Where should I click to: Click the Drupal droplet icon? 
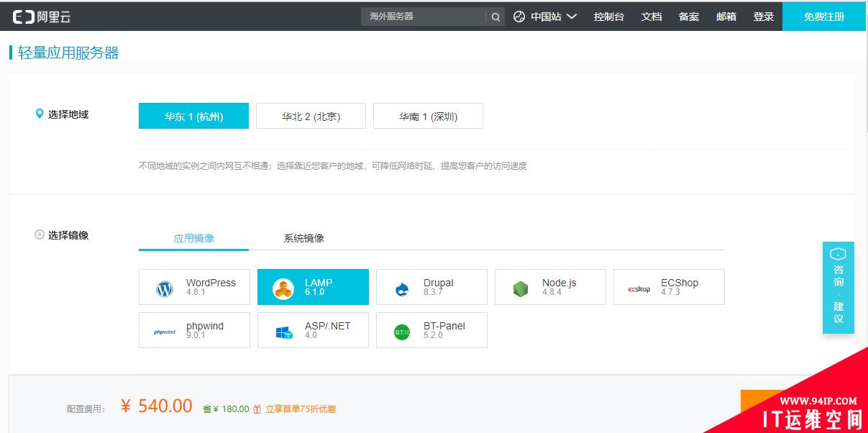click(402, 289)
